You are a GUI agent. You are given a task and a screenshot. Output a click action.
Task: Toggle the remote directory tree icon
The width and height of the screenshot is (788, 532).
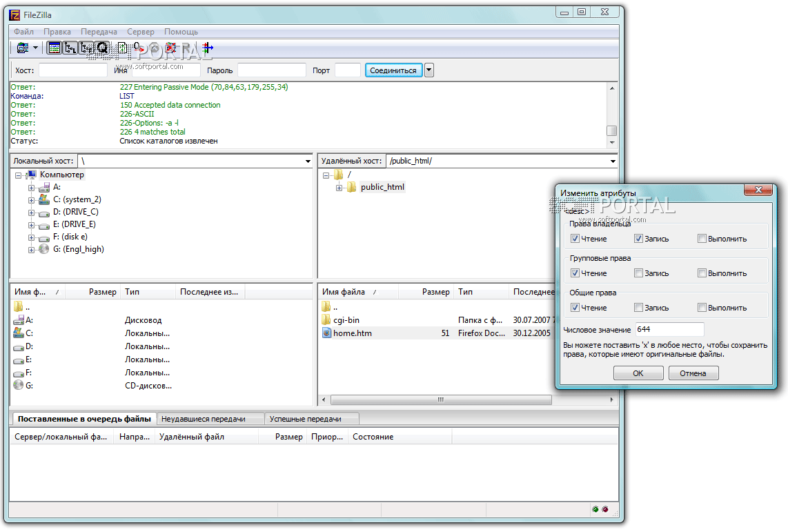86,48
